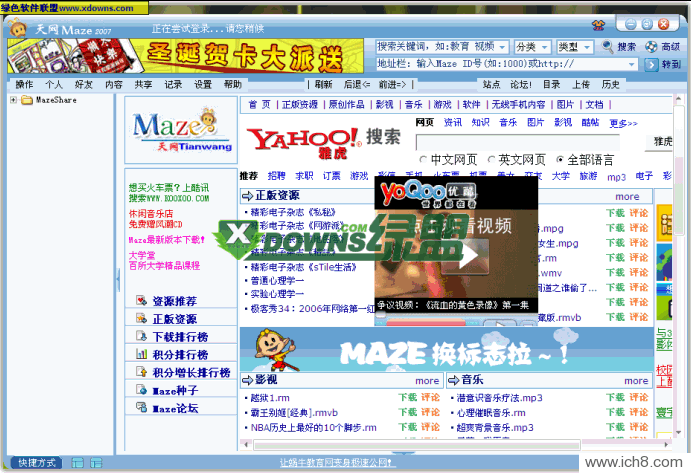Open 共享 menu
This screenshot has width=691, height=473.
coord(143,84)
